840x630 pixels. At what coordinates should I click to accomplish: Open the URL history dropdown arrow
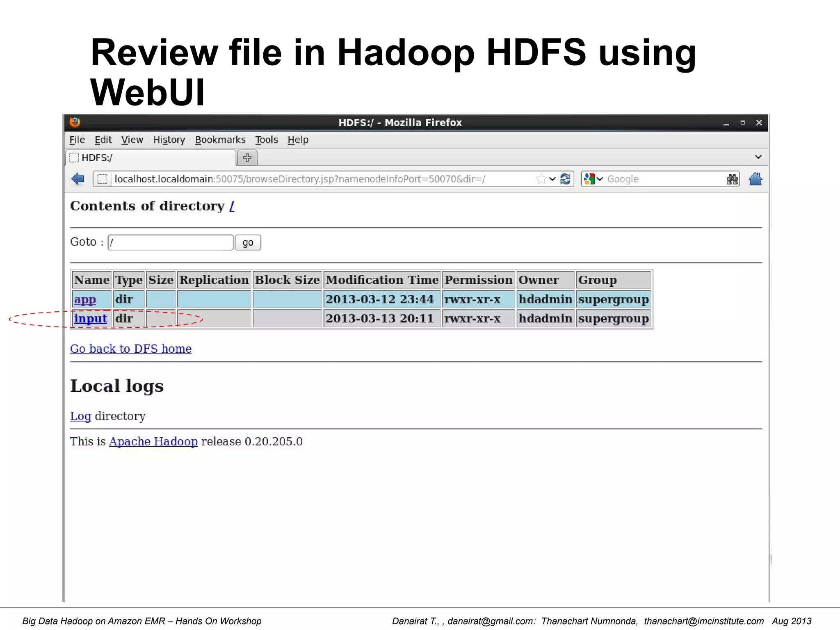(x=552, y=179)
